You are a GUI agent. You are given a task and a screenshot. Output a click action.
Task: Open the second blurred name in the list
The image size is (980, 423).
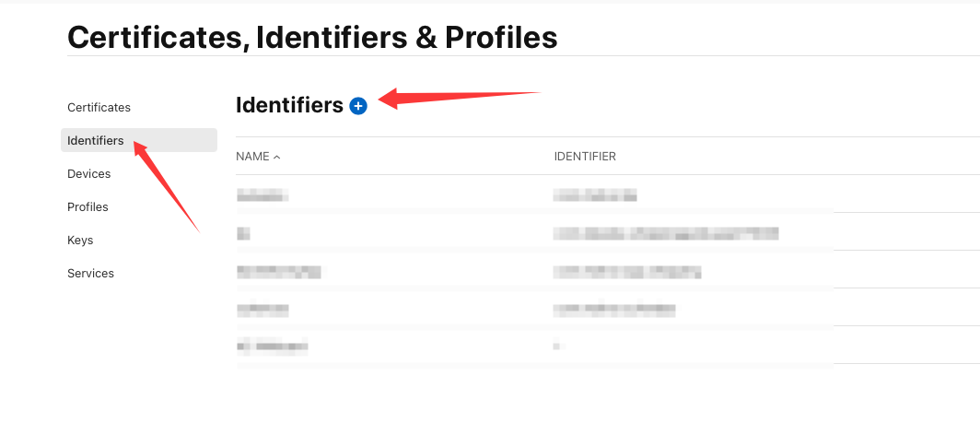243,233
